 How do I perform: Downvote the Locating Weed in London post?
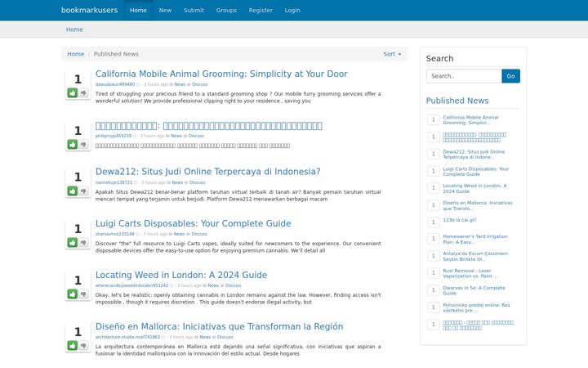[x=83, y=294]
